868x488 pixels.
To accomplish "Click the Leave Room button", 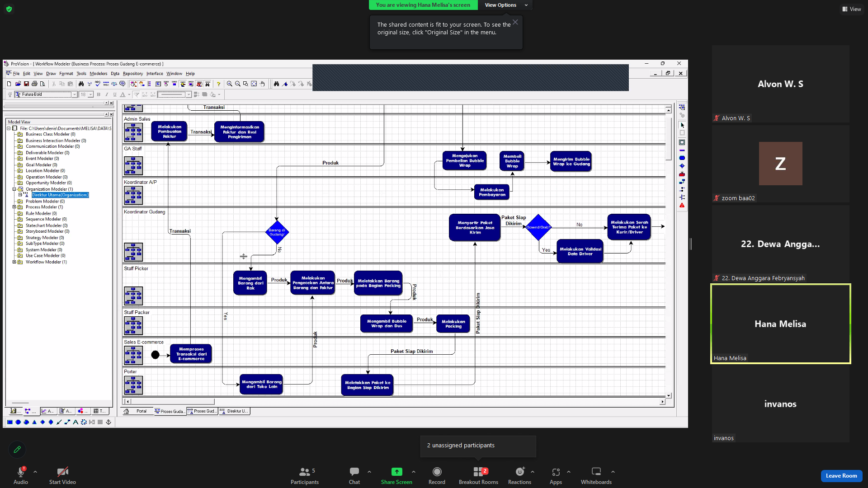I will [x=841, y=476].
